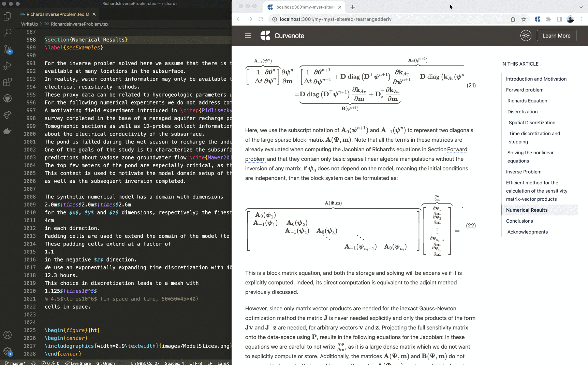Go to Discretization in article outline
The height and width of the screenshot is (365, 588).
click(522, 112)
